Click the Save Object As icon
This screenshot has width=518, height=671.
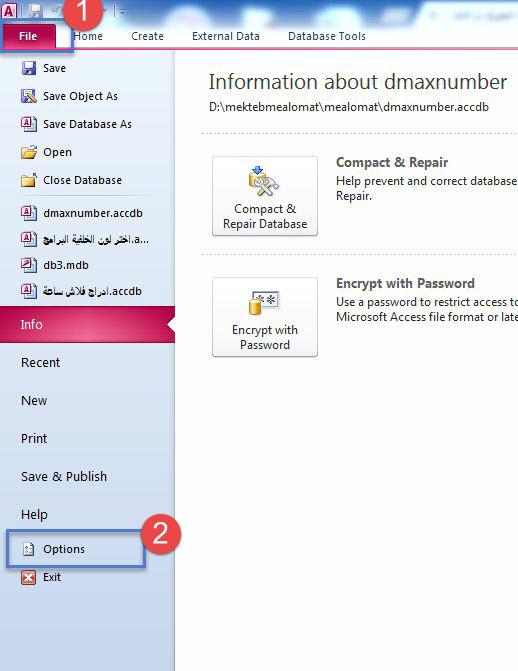(29, 96)
